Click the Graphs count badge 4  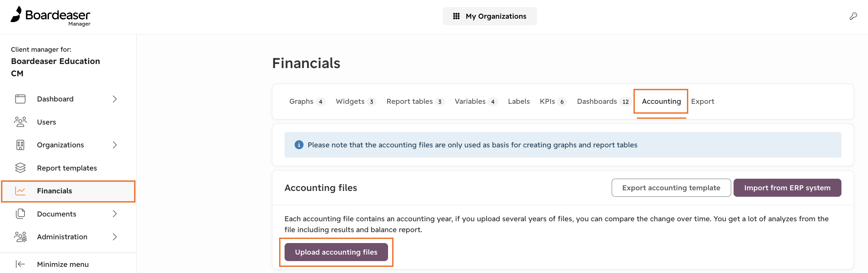click(321, 102)
